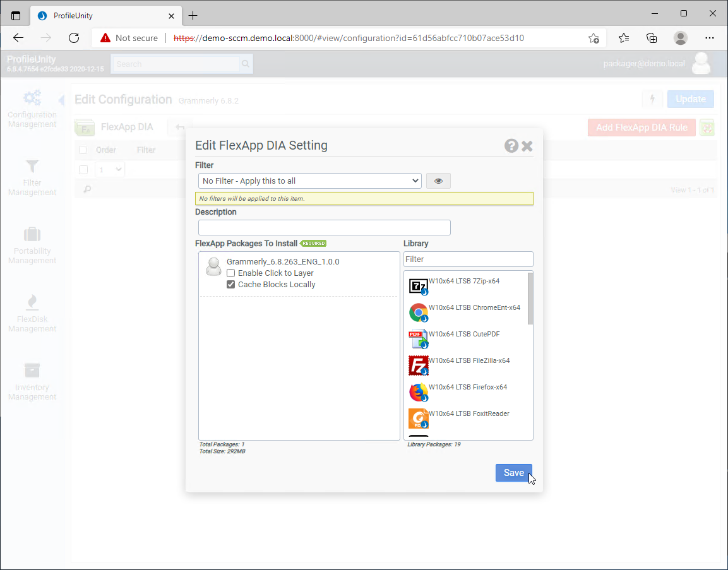
Task: Open the tab actions menu icon
Action: pyautogui.click(x=16, y=16)
